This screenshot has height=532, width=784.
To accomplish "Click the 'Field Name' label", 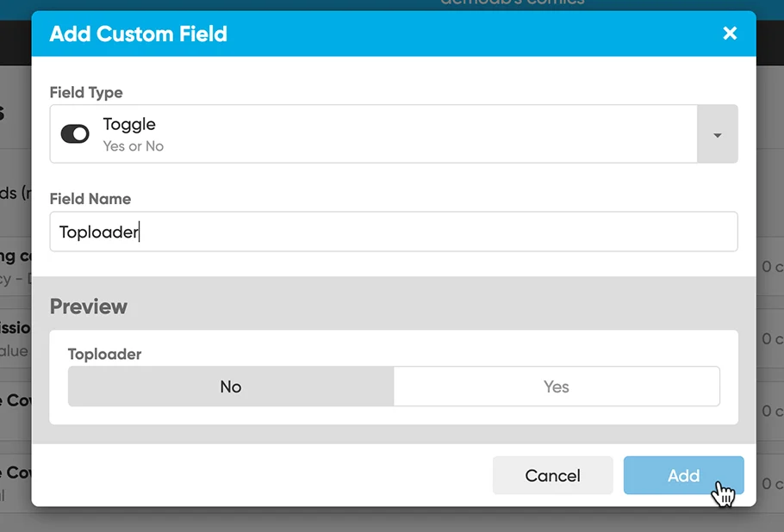I will (90, 199).
